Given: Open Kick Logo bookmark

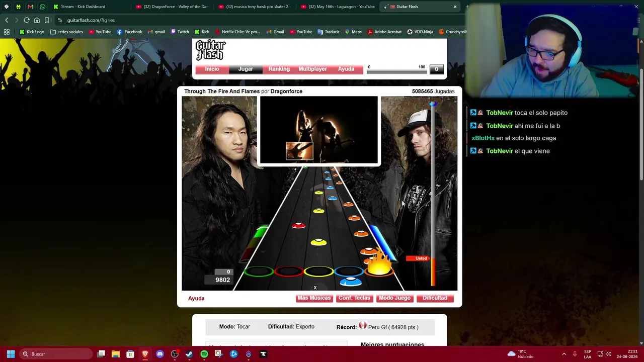Looking at the screenshot, I should (x=32, y=32).
